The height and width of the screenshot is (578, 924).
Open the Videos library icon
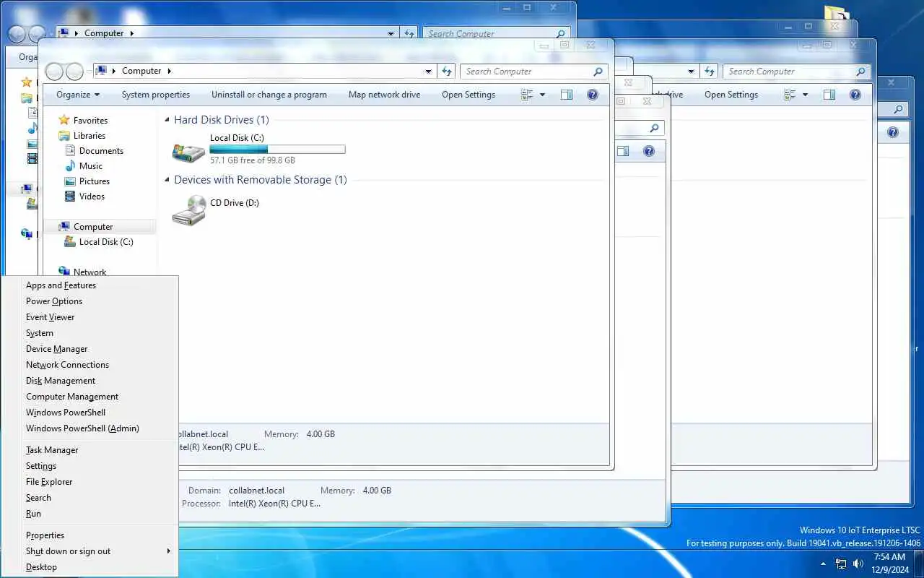click(x=70, y=197)
